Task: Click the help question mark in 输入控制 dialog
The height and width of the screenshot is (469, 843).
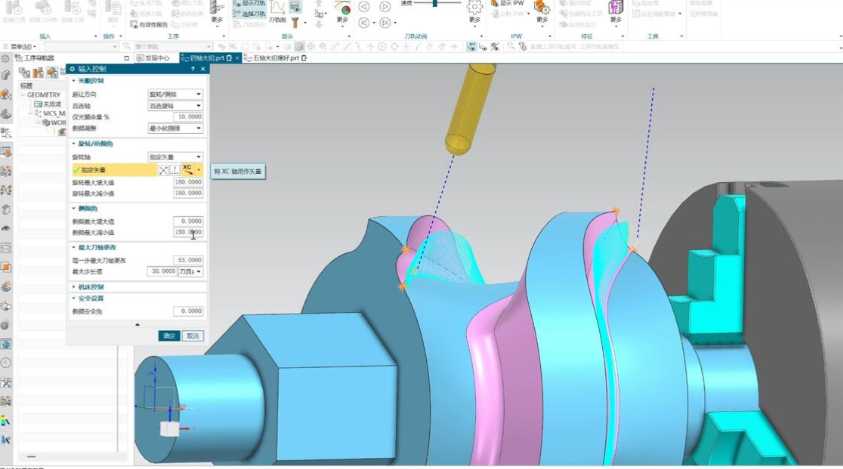Action: pos(192,69)
